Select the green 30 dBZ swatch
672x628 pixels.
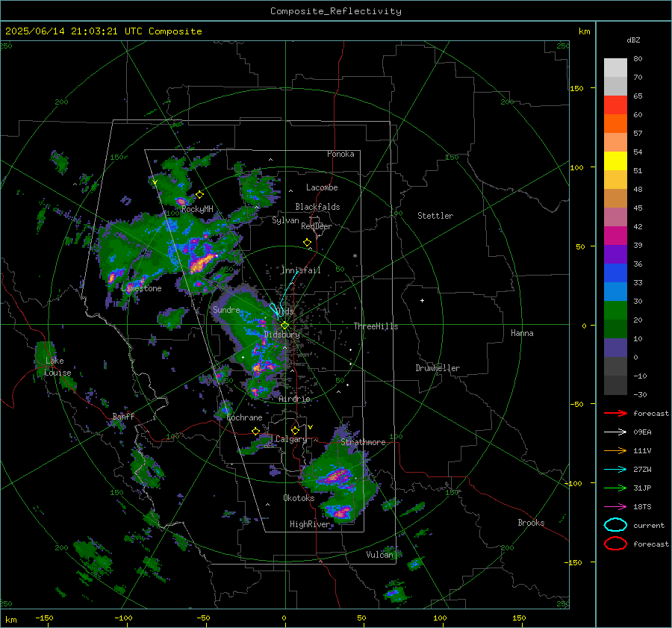pyautogui.click(x=615, y=310)
